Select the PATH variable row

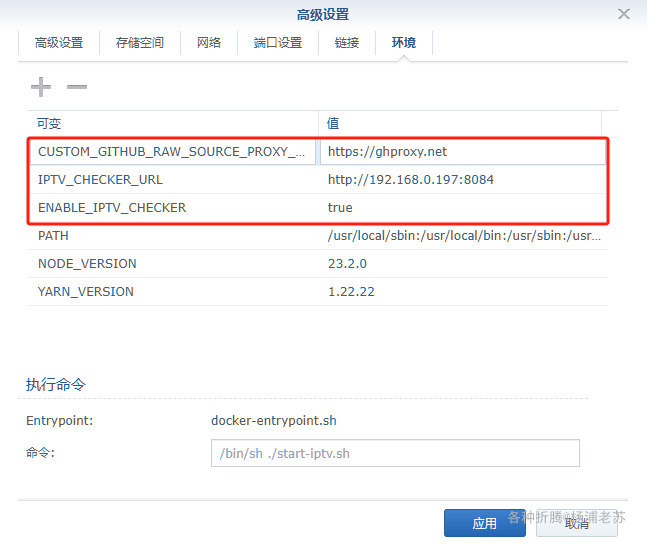[x=318, y=236]
